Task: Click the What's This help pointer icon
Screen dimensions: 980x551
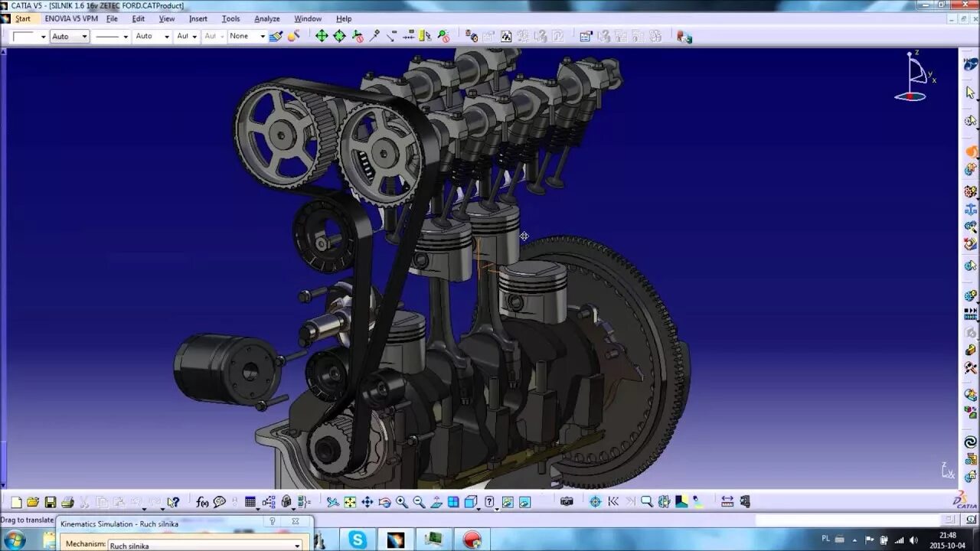Action: (x=174, y=502)
